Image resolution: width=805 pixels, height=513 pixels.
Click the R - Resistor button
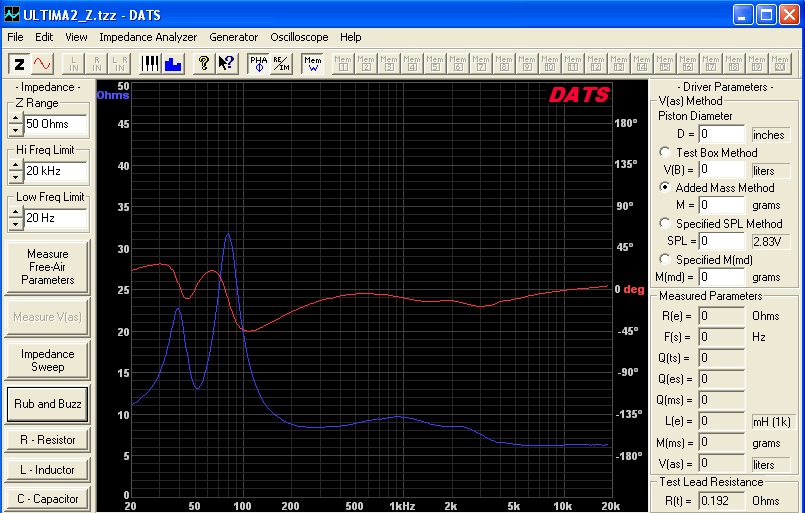(x=47, y=440)
